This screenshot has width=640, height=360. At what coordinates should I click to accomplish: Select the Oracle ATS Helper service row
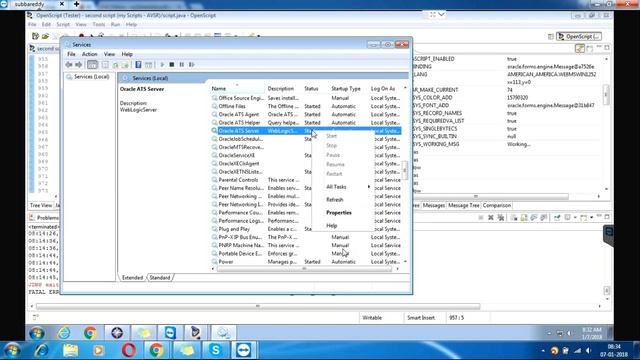pyautogui.click(x=306, y=122)
